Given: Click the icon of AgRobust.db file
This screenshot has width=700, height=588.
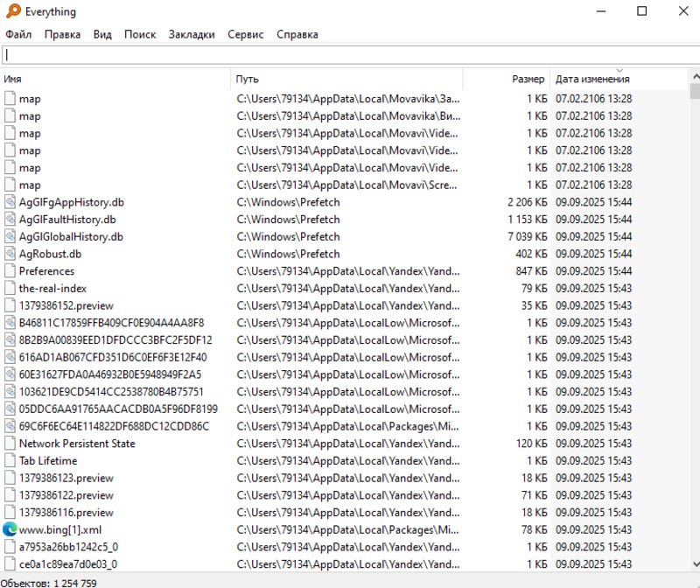Looking at the screenshot, I should tap(10, 254).
